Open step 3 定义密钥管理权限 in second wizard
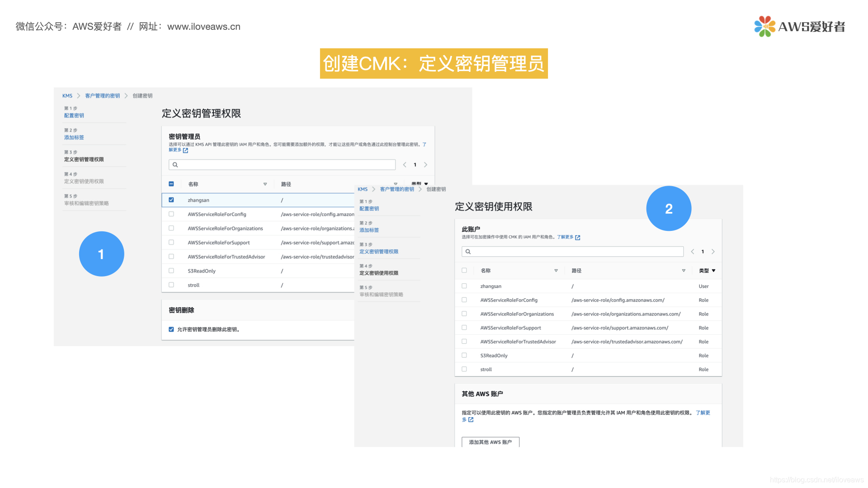This screenshot has width=868, height=488. coord(379,252)
